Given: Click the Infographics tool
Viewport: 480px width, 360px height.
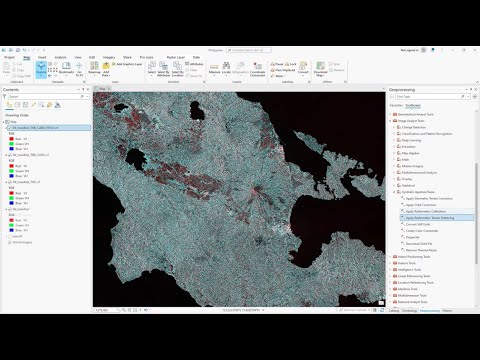Looking at the screenshot, I should 240,68.
